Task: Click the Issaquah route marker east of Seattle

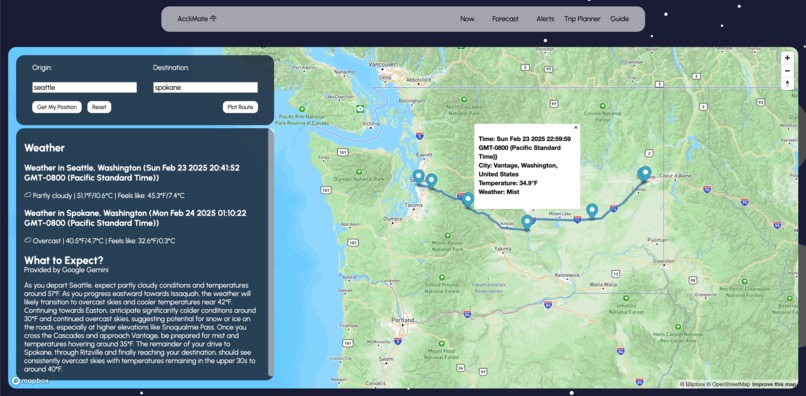Action: point(431,181)
